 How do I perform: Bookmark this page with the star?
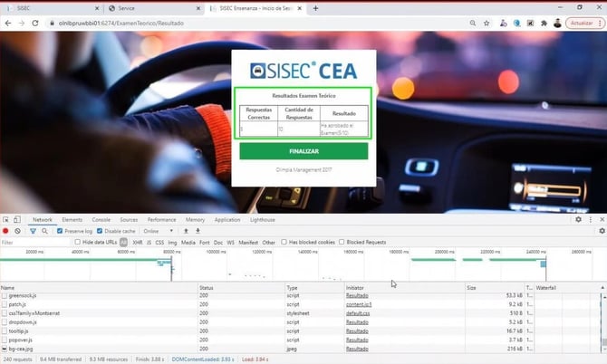(487, 24)
